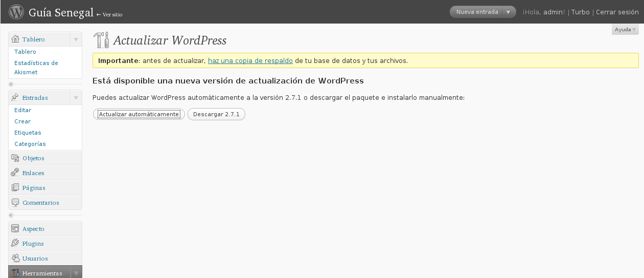Click the Comentarios speech bubble icon
Image resolution: width=644 pixels, height=278 pixels.
click(15, 203)
